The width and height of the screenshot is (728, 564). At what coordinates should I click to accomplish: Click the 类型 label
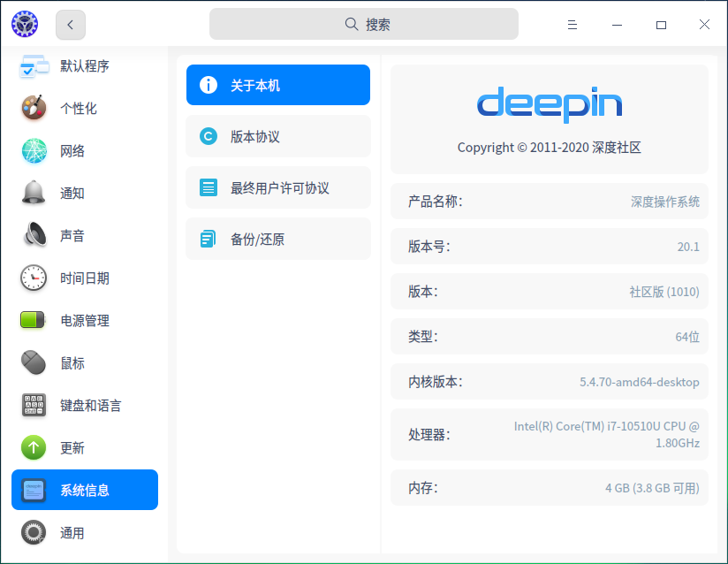click(423, 336)
